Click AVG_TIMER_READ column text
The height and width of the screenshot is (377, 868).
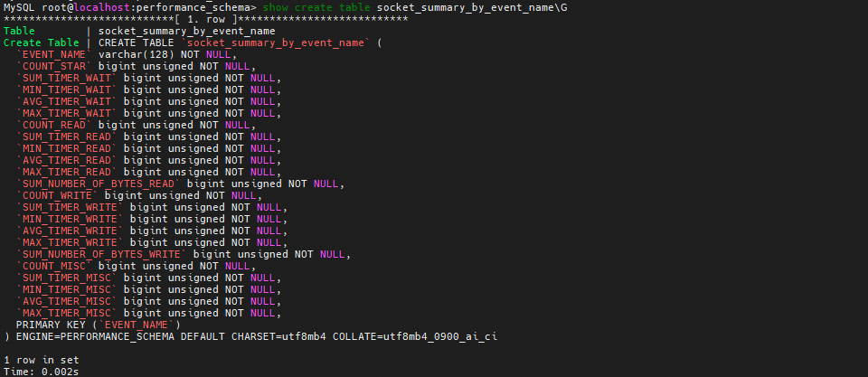coord(67,161)
